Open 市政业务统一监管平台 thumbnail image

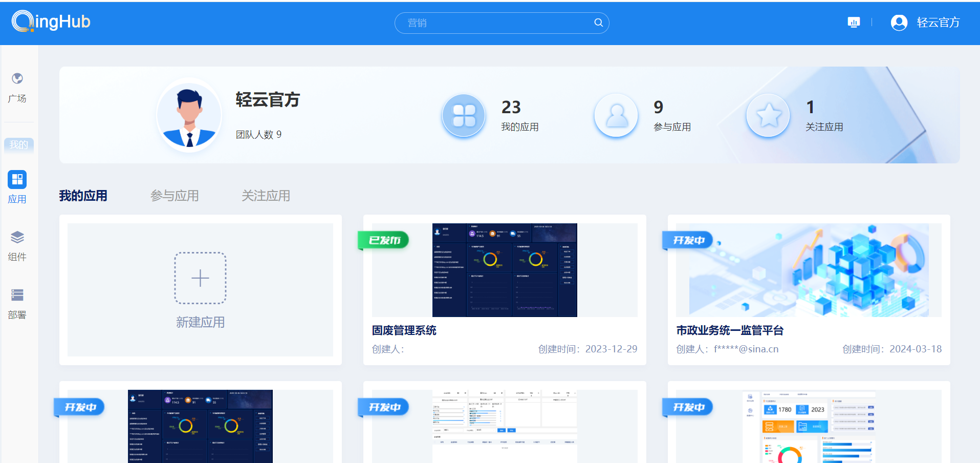[x=809, y=270]
